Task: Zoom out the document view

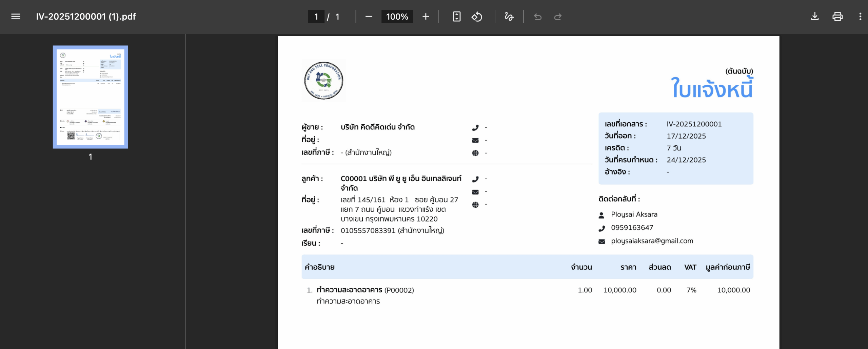Action: click(x=369, y=16)
